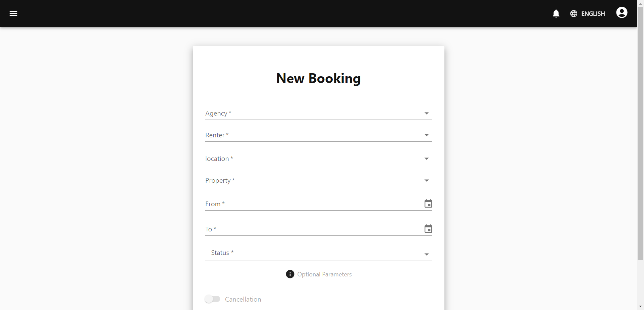Focus the To date input field
This screenshot has height=310, width=644.
pos(314,229)
